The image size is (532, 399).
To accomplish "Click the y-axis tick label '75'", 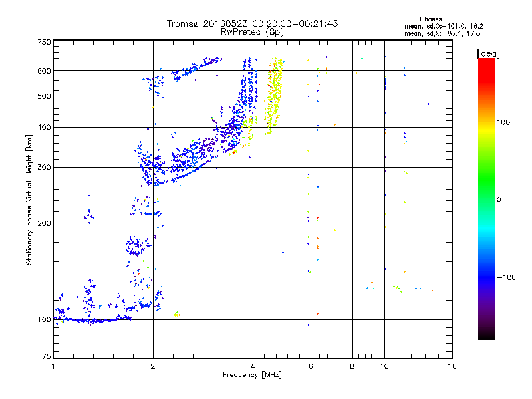I will (x=47, y=356).
